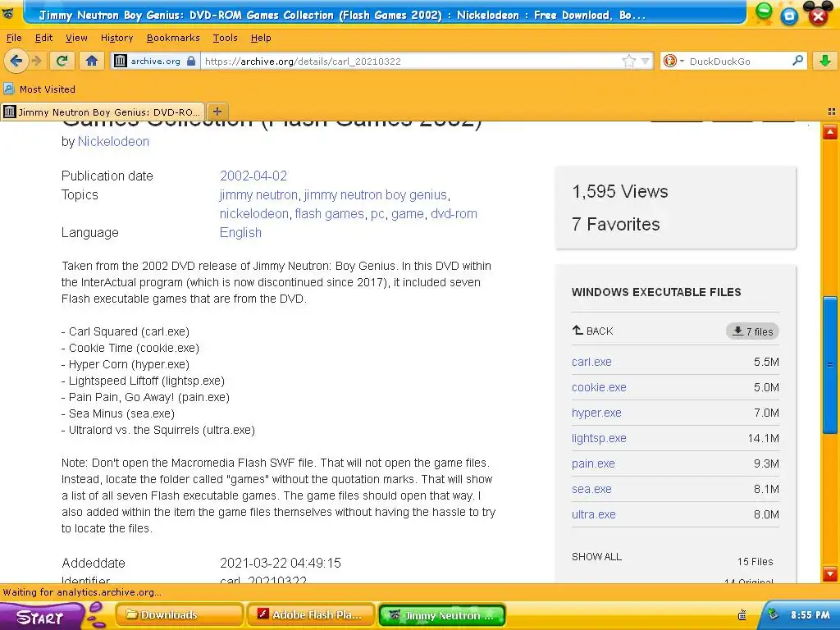840x630 pixels.
Task: Click the title bar raccoon icon
Action: click(7, 13)
